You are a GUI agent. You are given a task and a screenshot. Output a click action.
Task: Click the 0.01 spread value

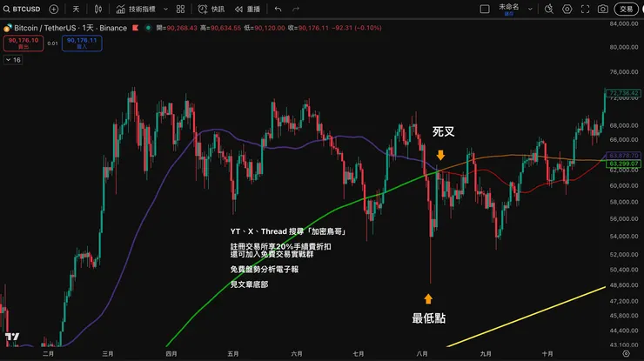click(52, 43)
